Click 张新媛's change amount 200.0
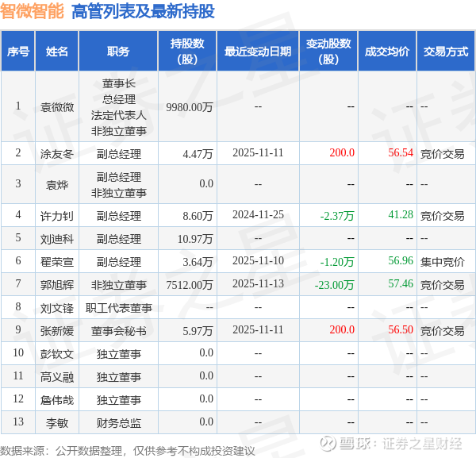Screen dimensions: 476x458 342,329
